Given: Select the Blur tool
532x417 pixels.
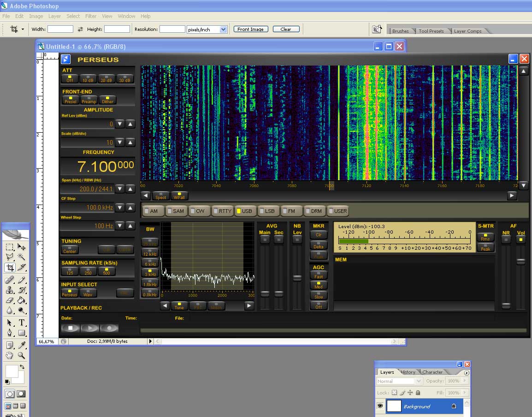Looking at the screenshot, I should pos(10,310).
